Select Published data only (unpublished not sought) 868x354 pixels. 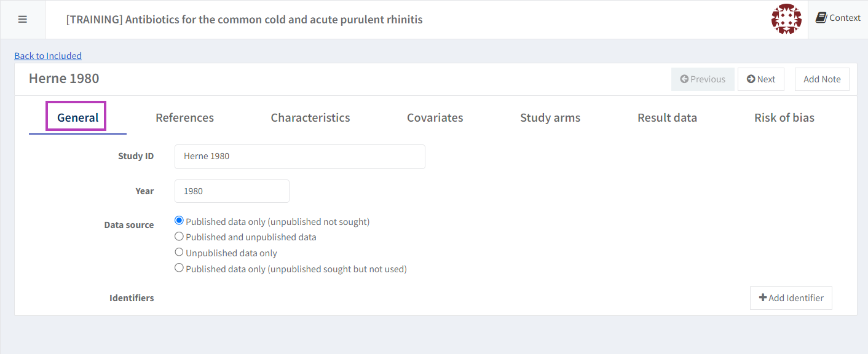click(x=180, y=221)
